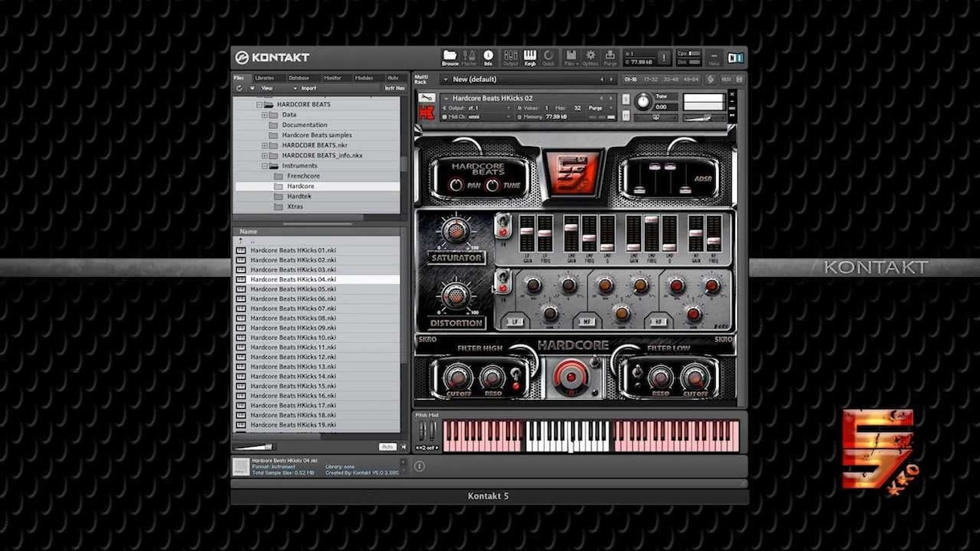Click the Master editor icon
Viewport: 980px width, 551px height.
tap(469, 58)
